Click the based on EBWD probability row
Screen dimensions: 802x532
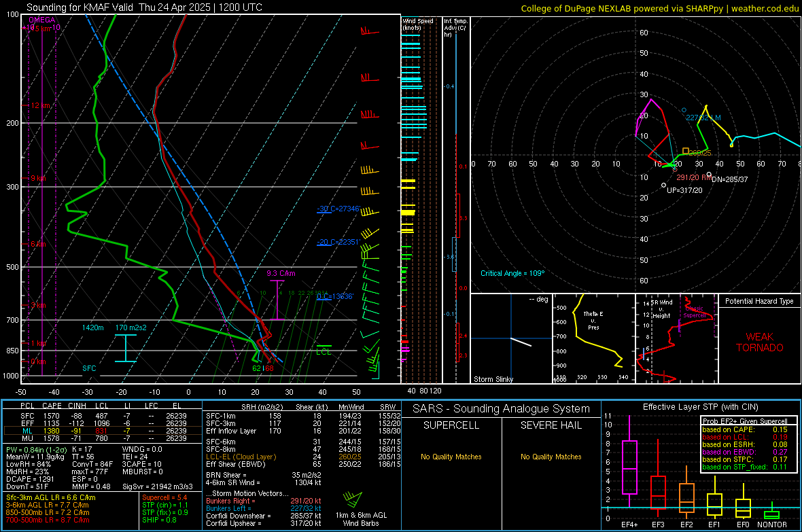[745, 453]
